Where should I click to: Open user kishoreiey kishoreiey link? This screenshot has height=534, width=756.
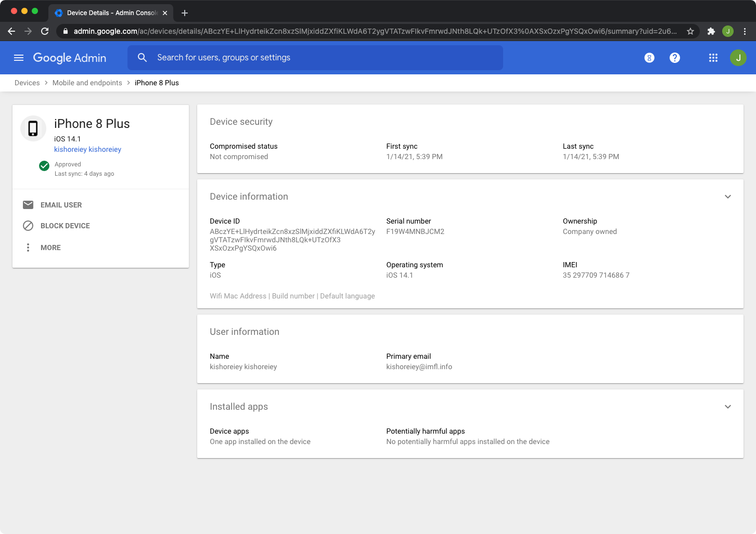pyautogui.click(x=87, y=149)
